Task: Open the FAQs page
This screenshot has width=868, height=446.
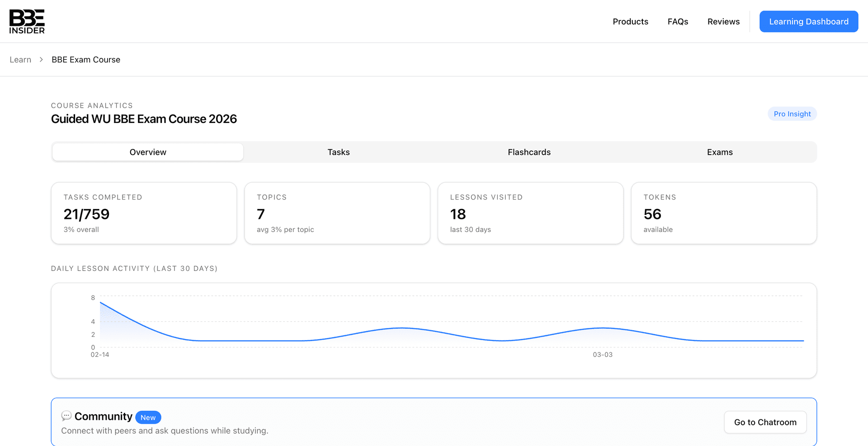Action: click(x=678, y=22)
